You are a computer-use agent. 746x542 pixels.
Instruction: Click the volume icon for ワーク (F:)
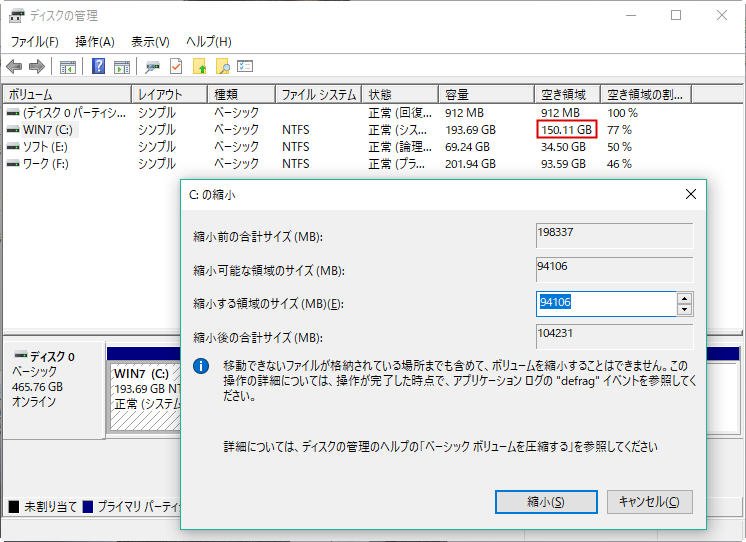(x=13, y=164)
